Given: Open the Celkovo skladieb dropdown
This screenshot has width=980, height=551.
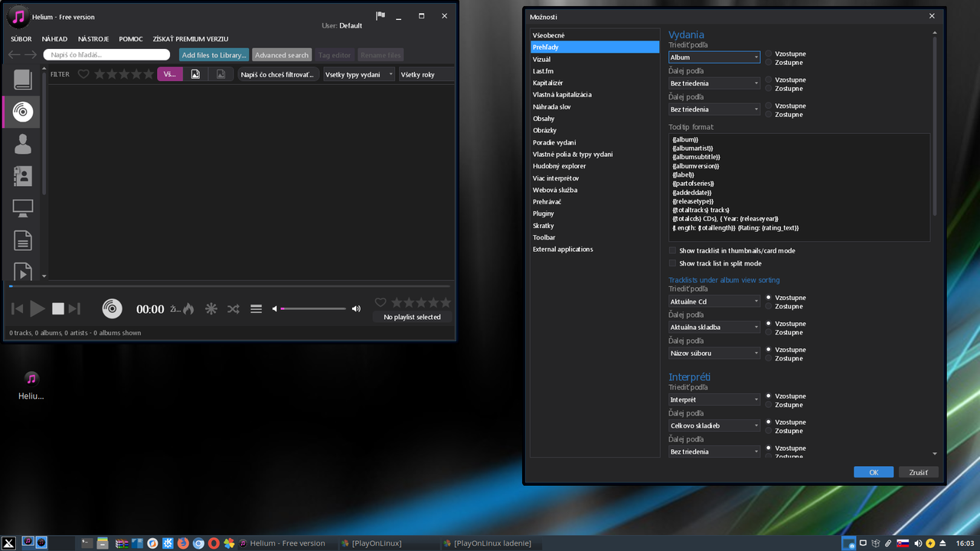Looking at the screenshot, I should [714, 425].
